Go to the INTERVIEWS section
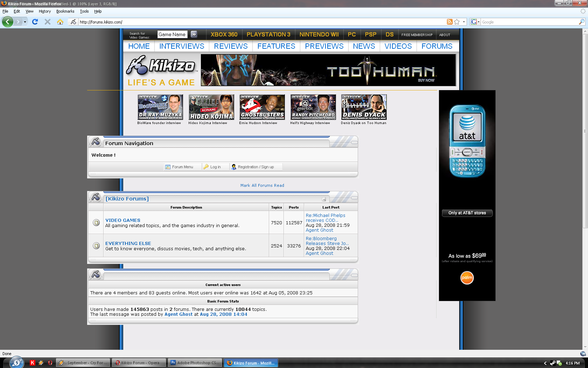588x368 pixels. tap(182, 46)
